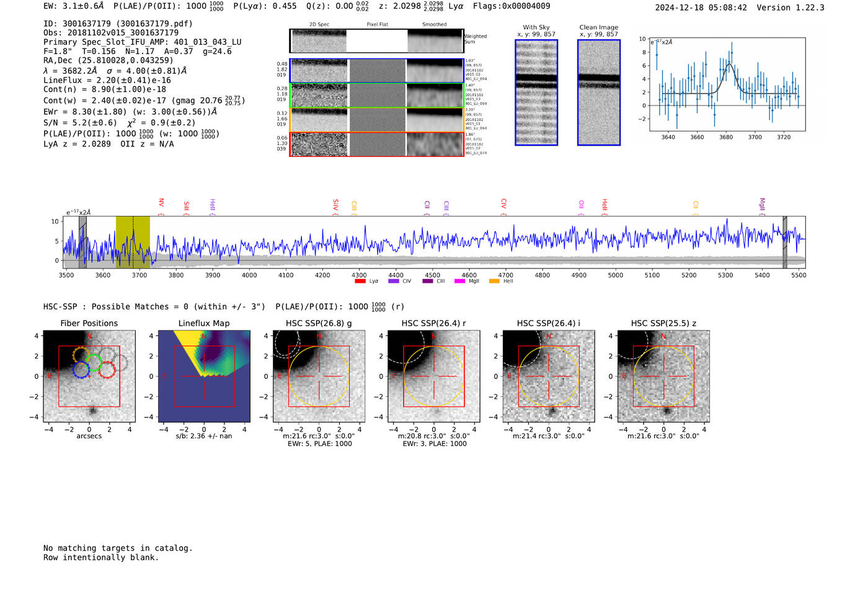Click the green dashed fiber circle
Viewport: 868px width, 591px height.
click(94, 362)
